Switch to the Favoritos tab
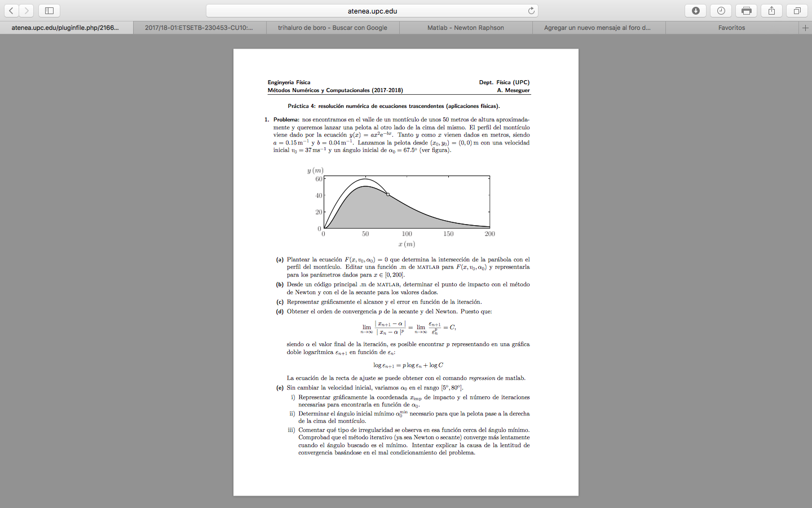This screenshot has height=508, width=812. click(732, 28)
